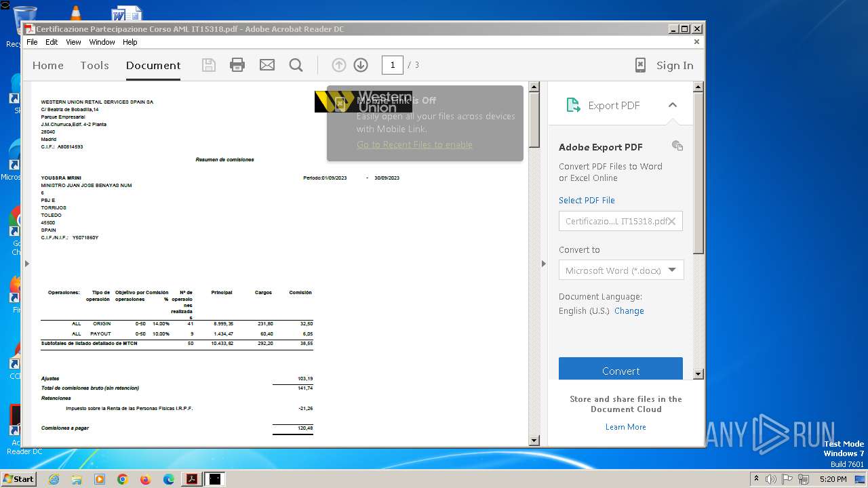Remove selected file with X icon
Image resolution: width=868 pixels, height=488 pixels.
(672, 222)
